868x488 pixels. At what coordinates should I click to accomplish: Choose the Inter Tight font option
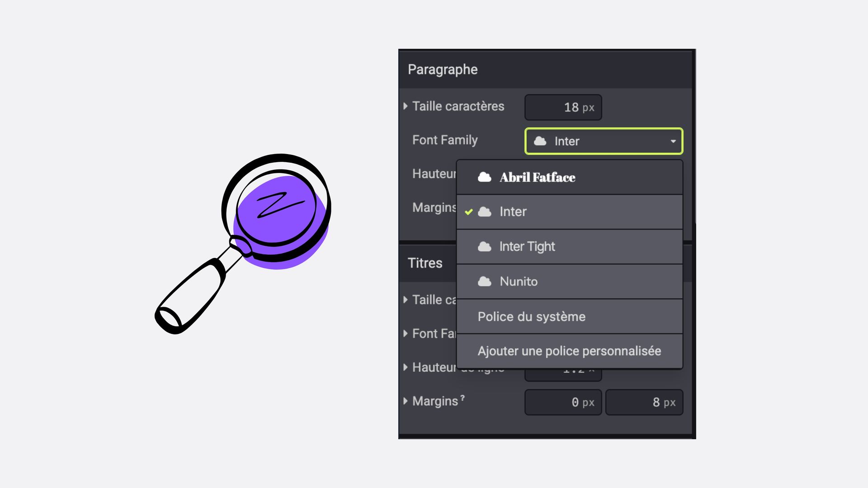click(x=527, y=247)
